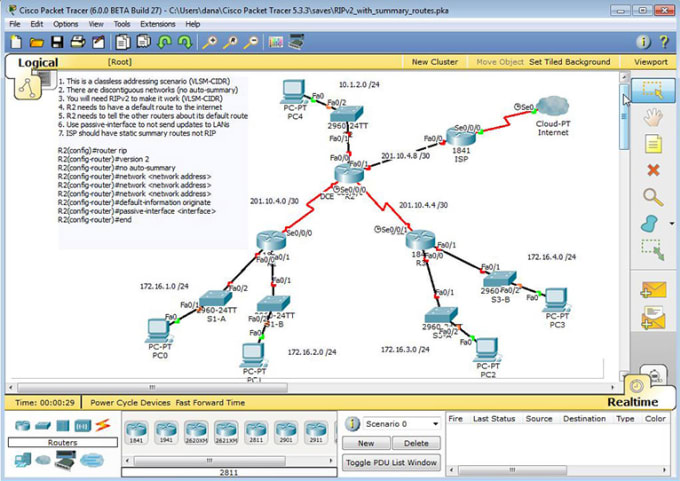Choose the Select tool in the right panel
Viewport: 680px width, 481px height.
[653, 90]
